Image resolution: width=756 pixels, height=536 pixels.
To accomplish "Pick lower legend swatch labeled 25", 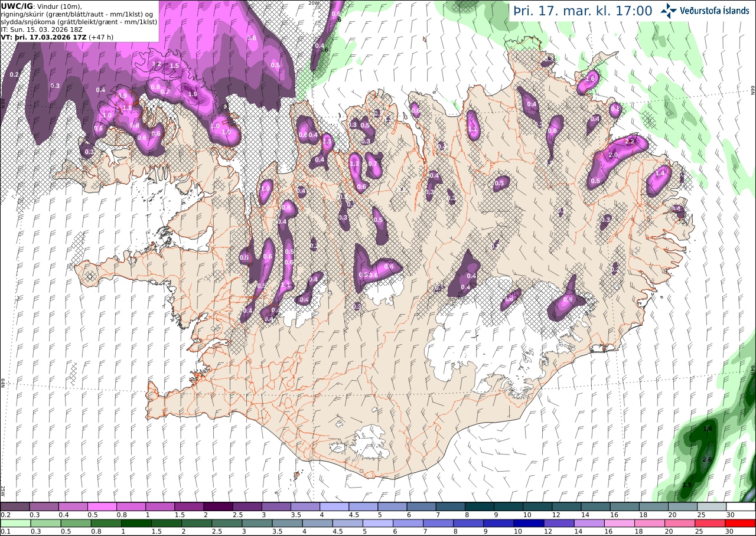I will click(711, 523).
